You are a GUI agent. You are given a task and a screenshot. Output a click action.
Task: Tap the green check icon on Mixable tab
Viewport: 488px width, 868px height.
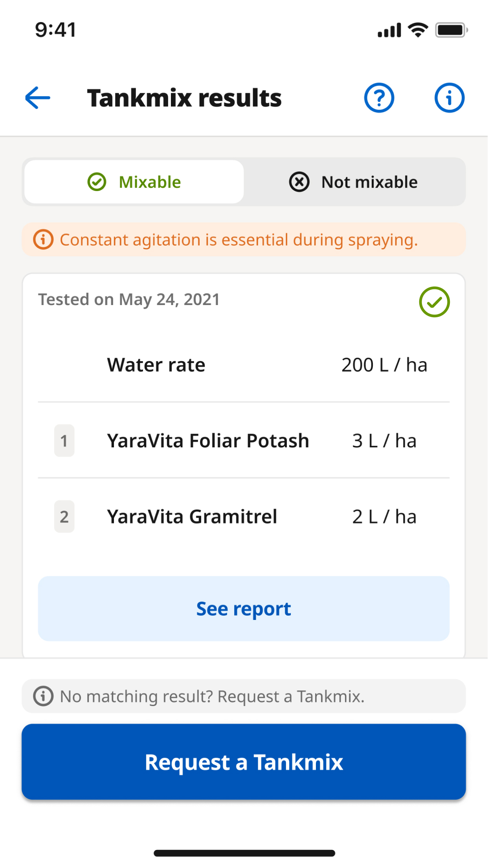97,182
